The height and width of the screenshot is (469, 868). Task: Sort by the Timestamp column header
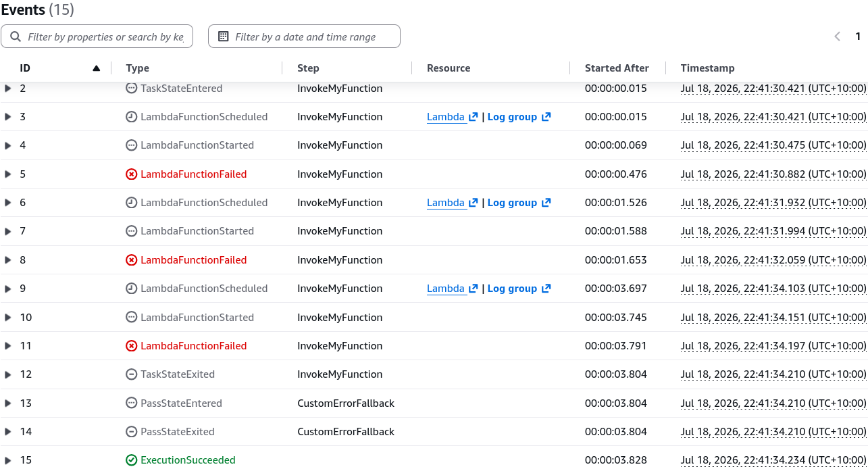[707, 68]
